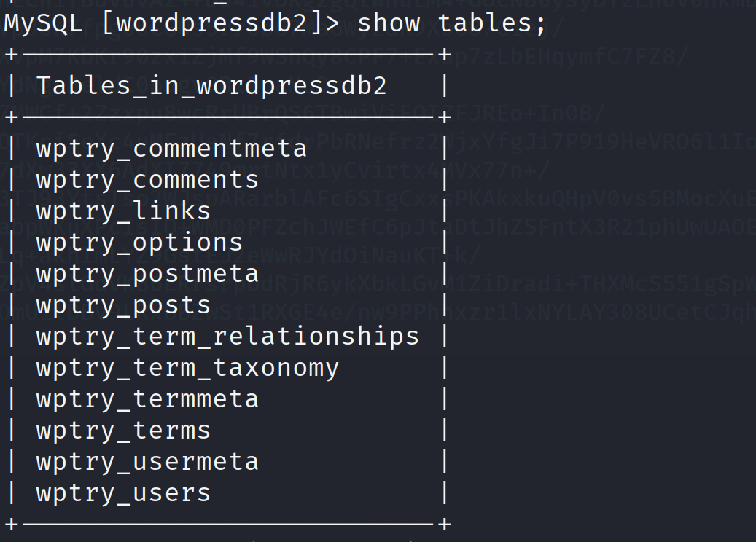Select the wptry_comments table name
Image resolution: width=756 pixels, height=542 pixels.
pos(147,180)
